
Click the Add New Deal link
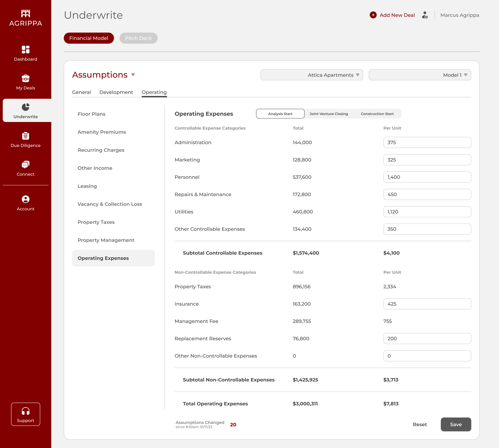pyautogui.click(x=397, y=15)
